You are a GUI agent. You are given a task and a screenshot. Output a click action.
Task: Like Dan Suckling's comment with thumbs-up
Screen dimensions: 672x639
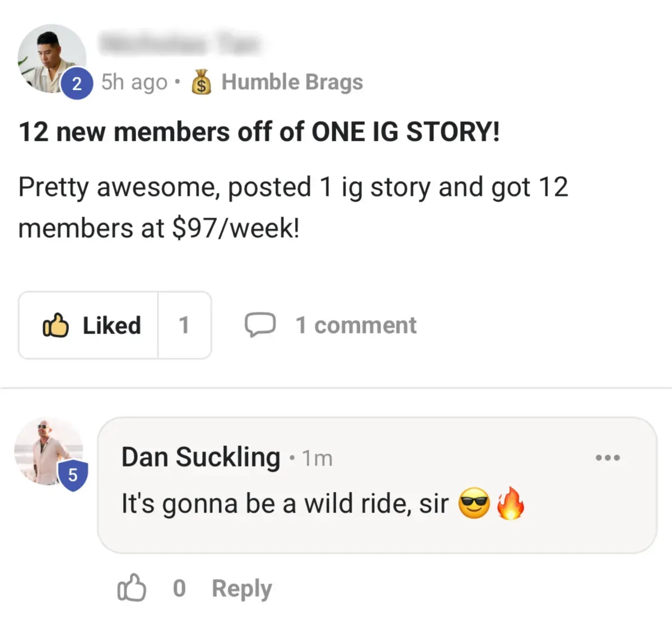coord(132,588)
